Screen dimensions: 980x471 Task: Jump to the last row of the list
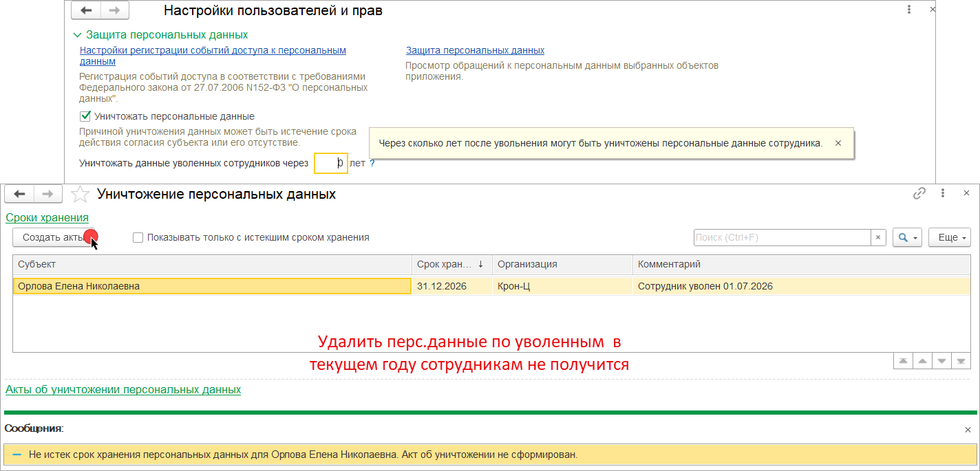(x=961, y=361)
